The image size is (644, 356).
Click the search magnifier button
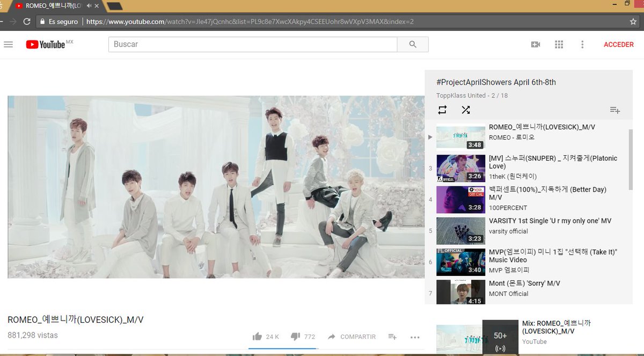click(x=413, y=45)
